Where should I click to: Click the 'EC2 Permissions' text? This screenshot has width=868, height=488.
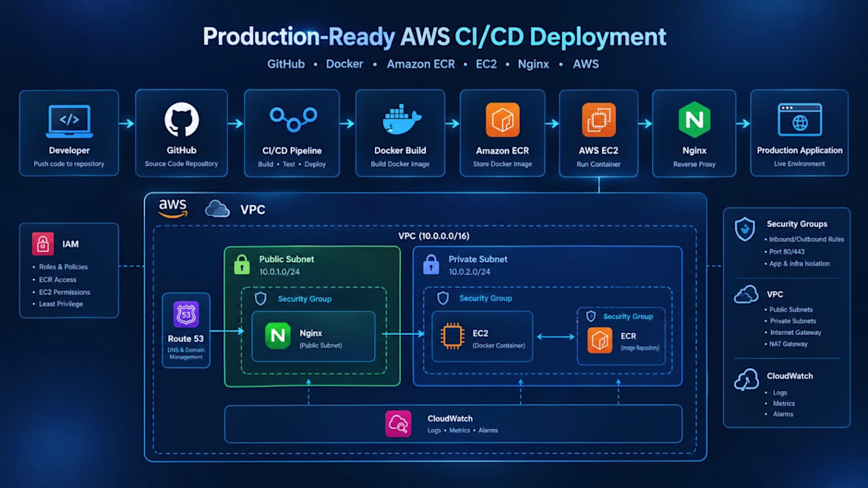pyautogui.click(x=64, y=292)
